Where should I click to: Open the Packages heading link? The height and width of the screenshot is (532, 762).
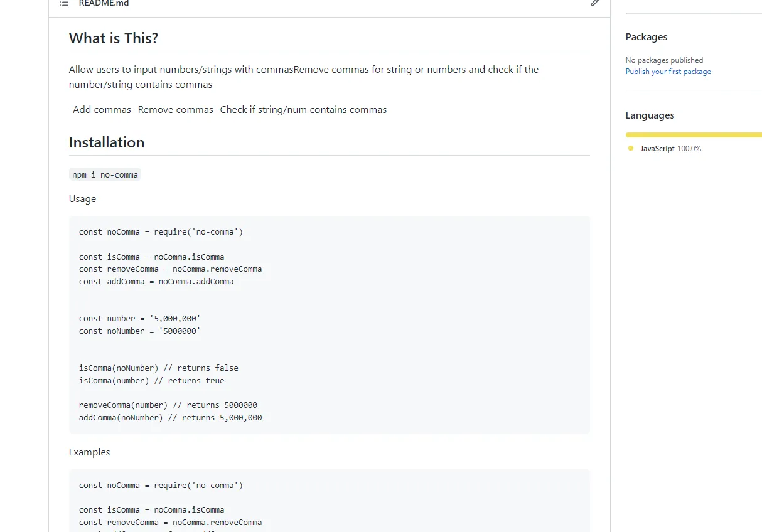click(x=646, y=37)
